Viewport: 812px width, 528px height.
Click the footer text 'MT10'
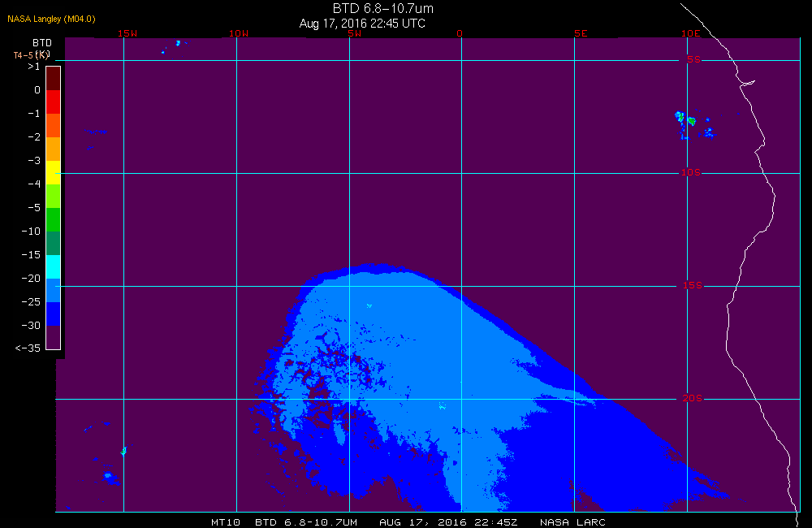tap(226, 522)
